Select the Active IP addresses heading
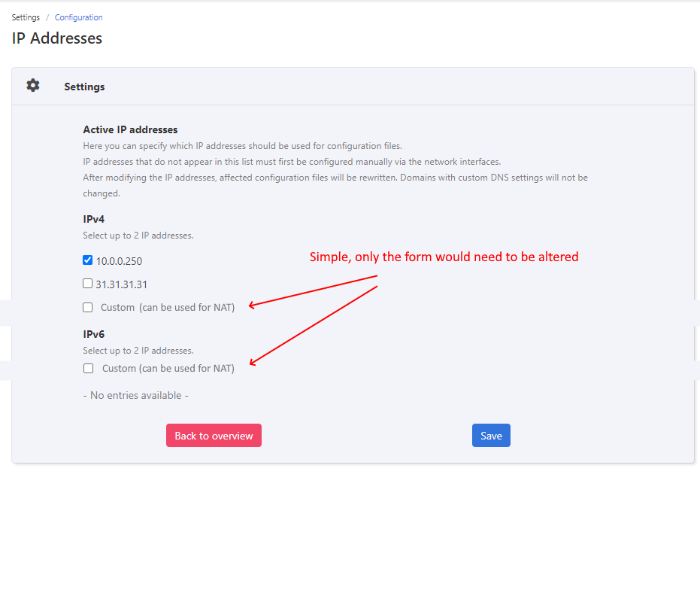 [130, 129]
